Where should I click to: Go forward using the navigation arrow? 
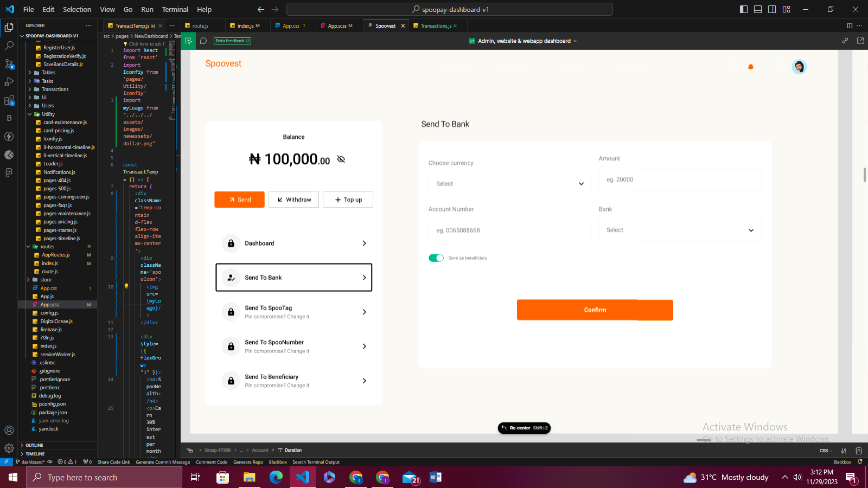point(275,9)
